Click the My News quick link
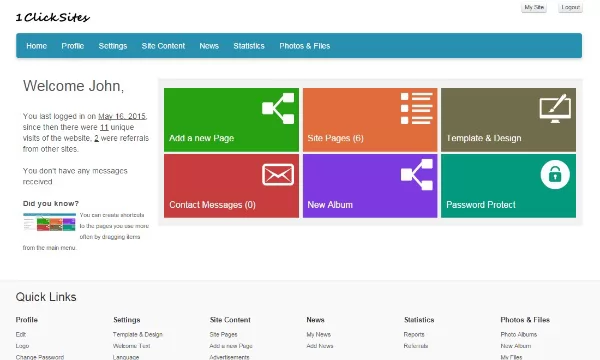600x360 pixels. (x=318, y=334)
